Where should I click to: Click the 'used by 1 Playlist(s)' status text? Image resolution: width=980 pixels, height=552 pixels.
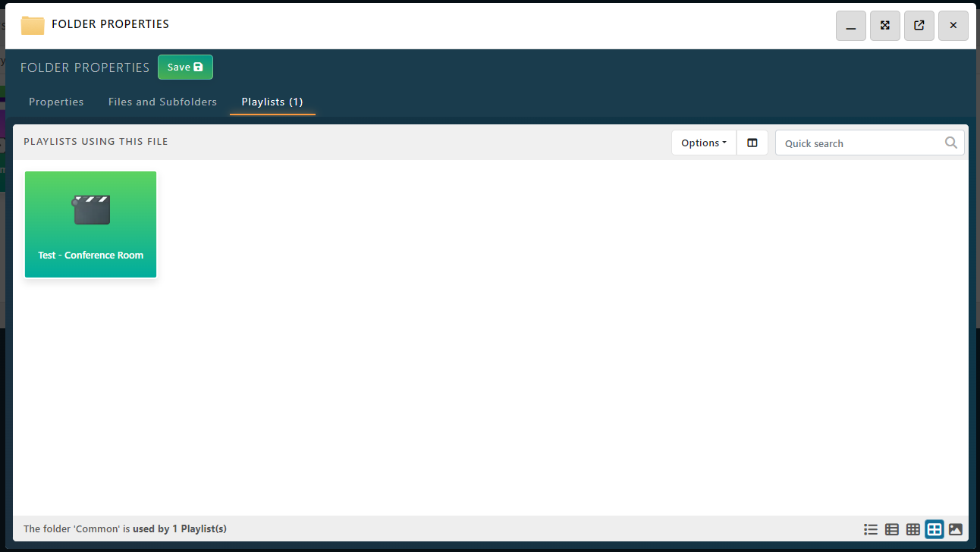(180, 528)
